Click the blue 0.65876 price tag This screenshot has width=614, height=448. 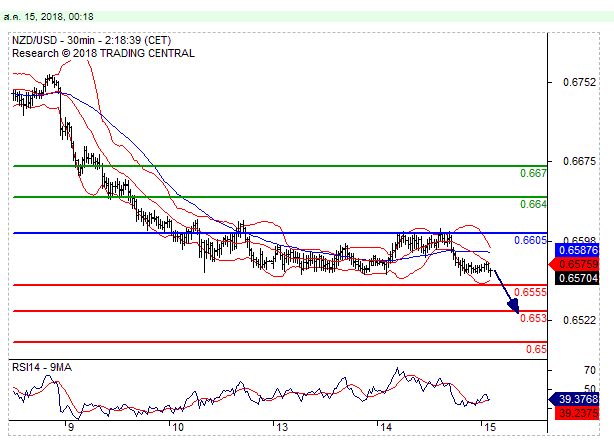click(x=577, y=250)
